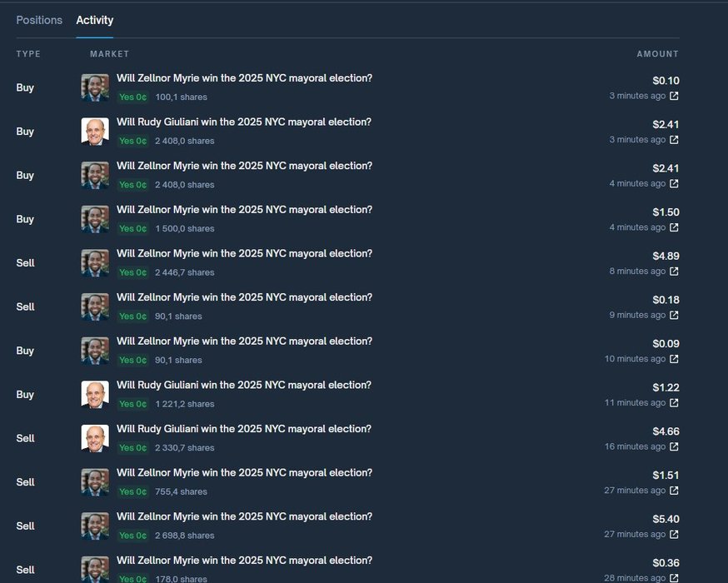Click Zellnor Myrie thumbnail in 1 500,0 shares row
Image resolution: width=728 pixels, height=583 pixels.
pos(95,219)
